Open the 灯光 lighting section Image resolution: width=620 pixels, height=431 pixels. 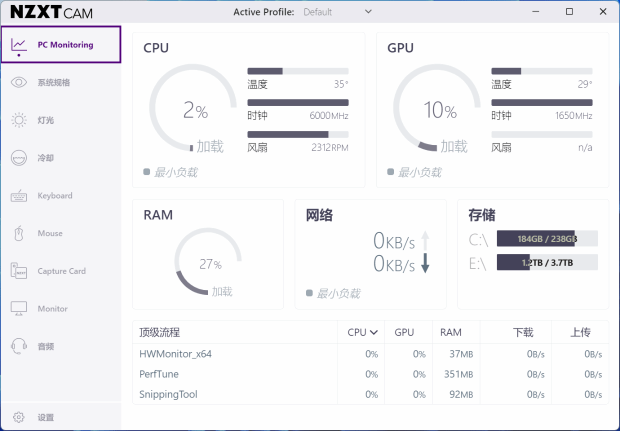point(61,120)
